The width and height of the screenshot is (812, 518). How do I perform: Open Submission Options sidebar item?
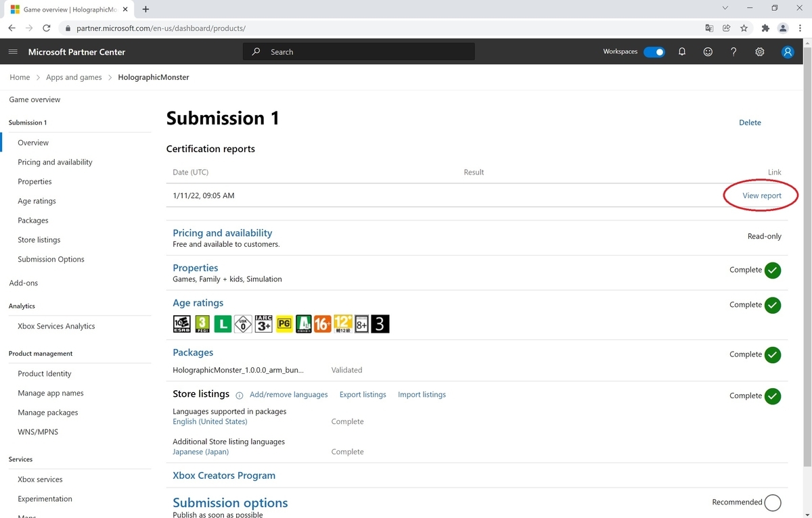tap(51, 260)
